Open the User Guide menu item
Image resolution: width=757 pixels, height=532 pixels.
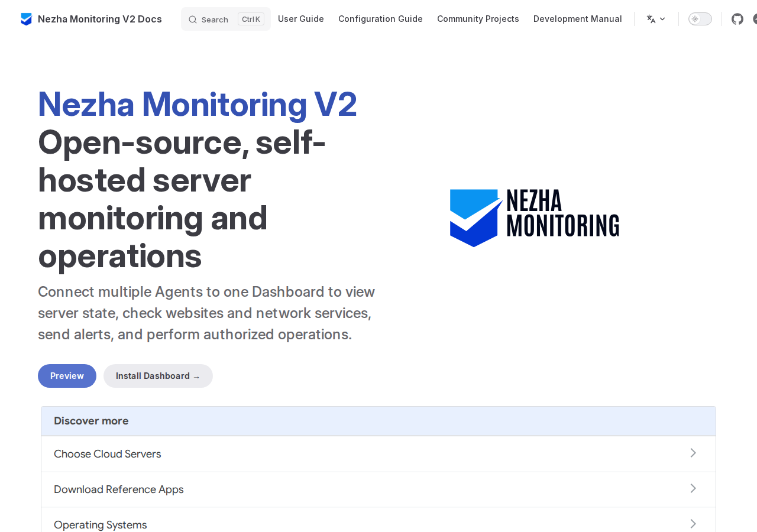click(301, 19)
